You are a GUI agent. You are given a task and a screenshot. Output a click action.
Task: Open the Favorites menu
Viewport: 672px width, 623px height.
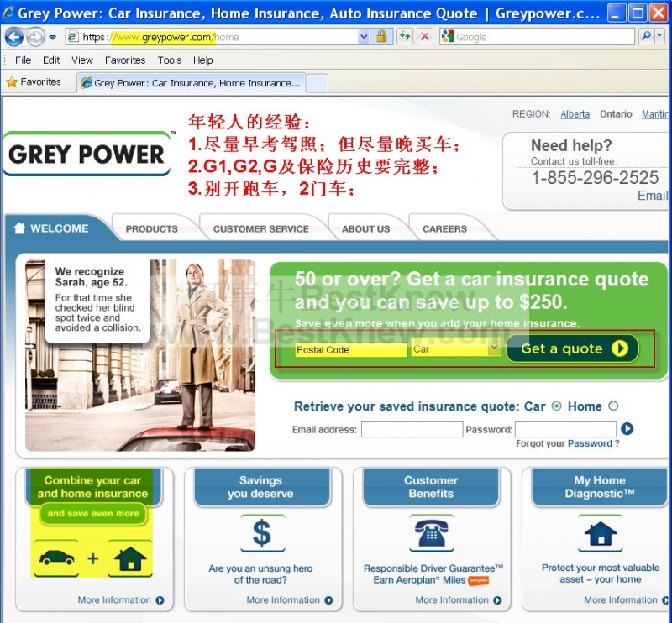125,60
